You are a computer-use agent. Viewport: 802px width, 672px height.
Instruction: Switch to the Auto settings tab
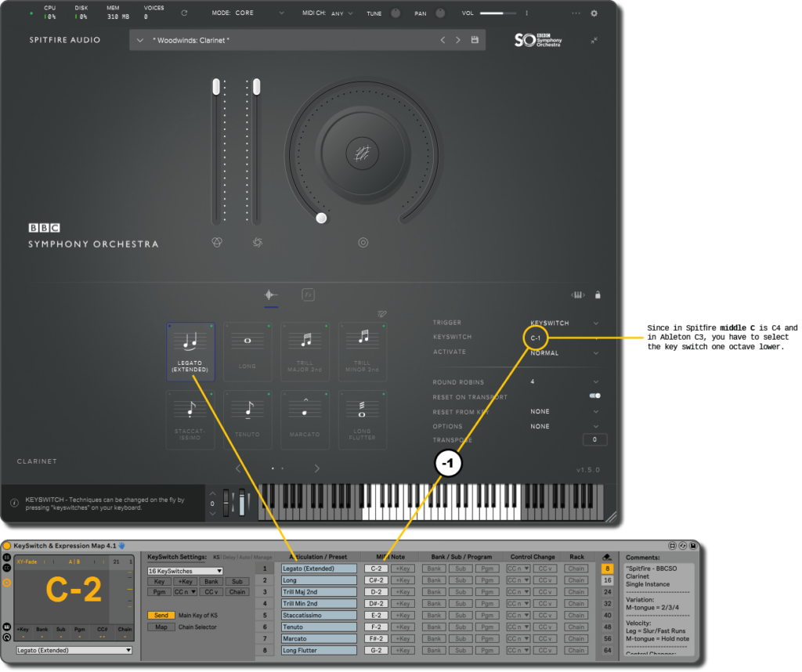point(244,557)
